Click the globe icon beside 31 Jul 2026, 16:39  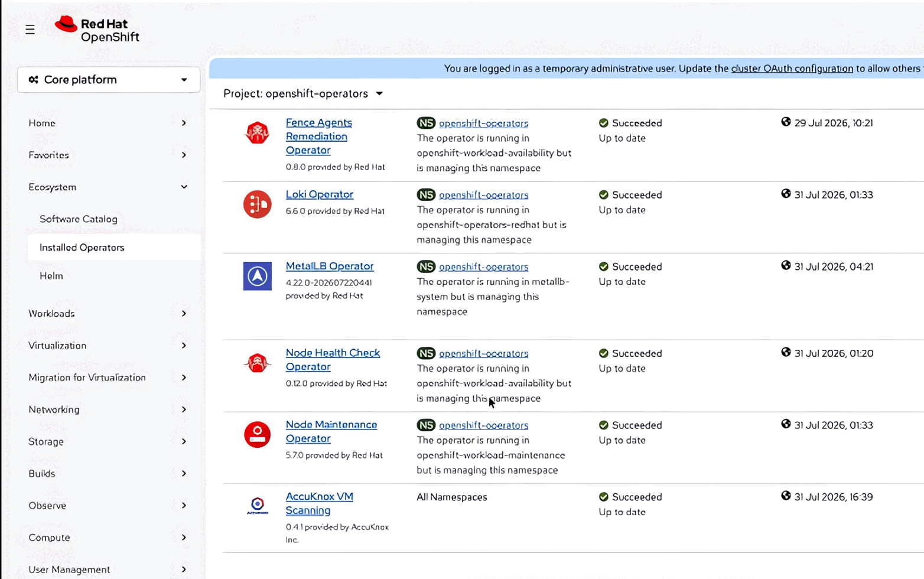[x=786, y=496]
